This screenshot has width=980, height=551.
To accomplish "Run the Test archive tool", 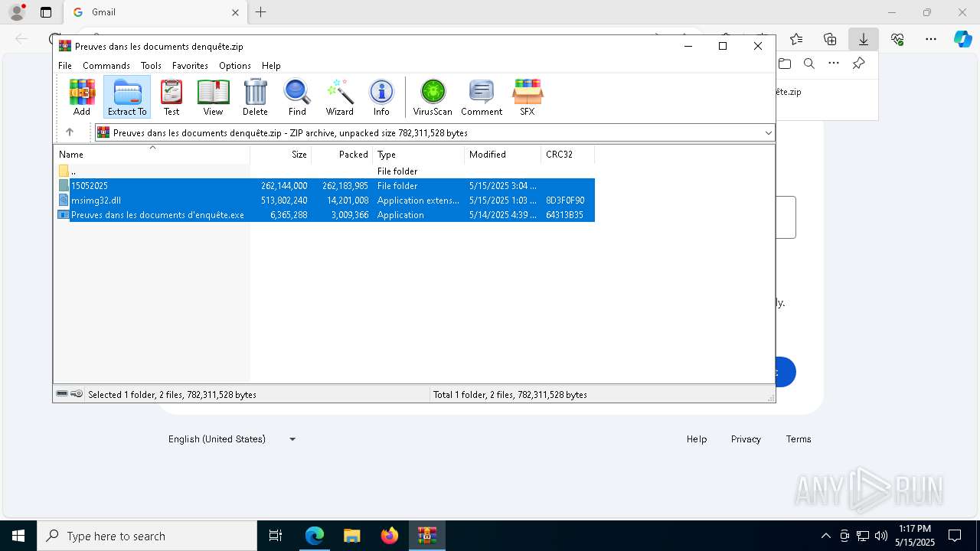I will tap(171, 97).
